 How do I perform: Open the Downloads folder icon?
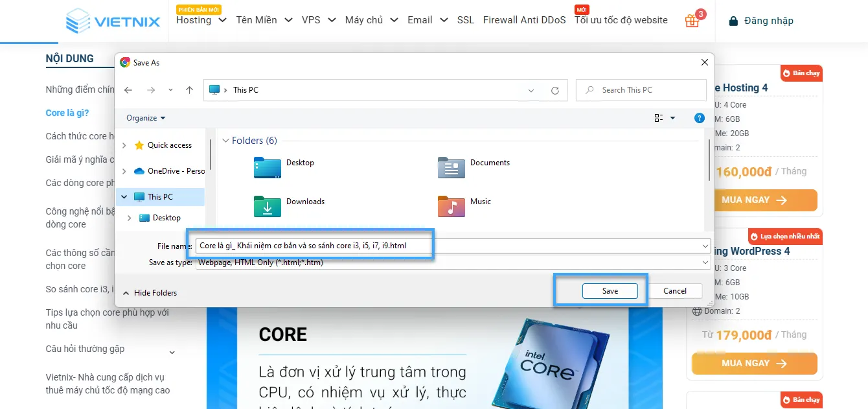(267, 206)
